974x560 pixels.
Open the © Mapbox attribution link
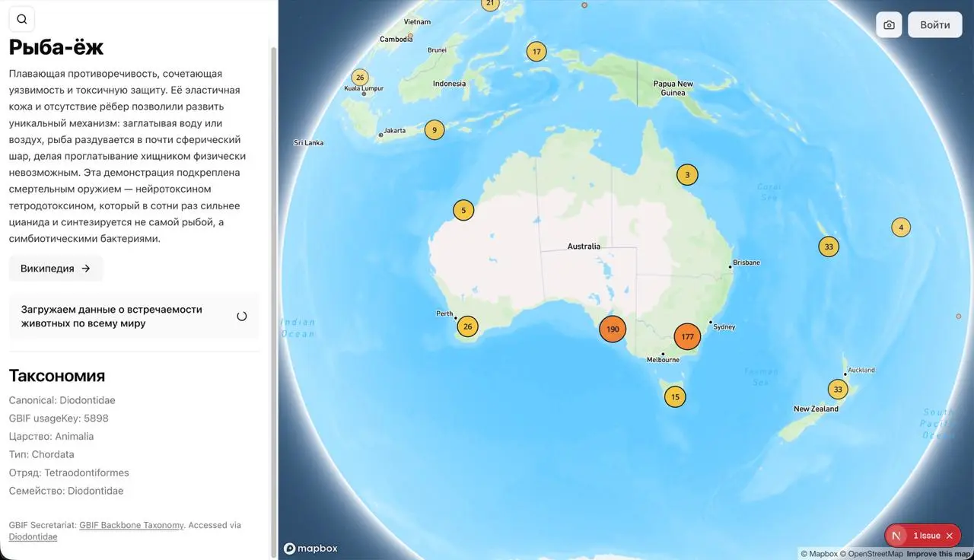pos(819,554)
